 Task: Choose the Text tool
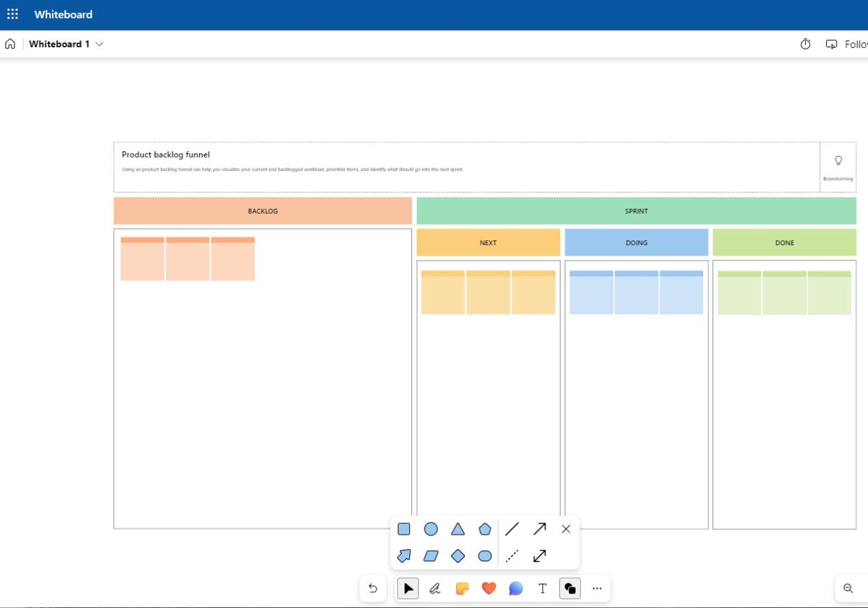point(542,588)
